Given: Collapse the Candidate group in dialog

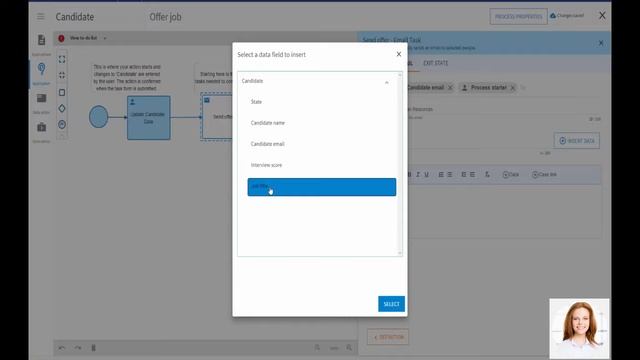Looking at the screenshot, I should tap(387, 82).
